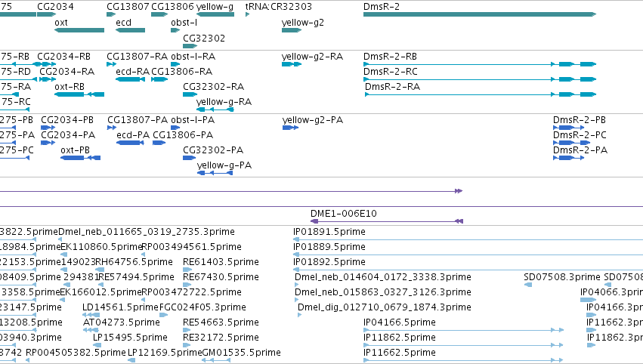Click the LD14561.5prime EST
Screen dimensions: 643x364
[x=91, y=315]
